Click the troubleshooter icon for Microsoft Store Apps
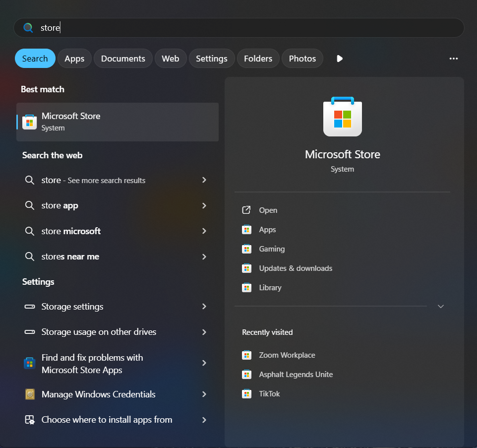Screen dimensions: 477x448 coord(30,363)
